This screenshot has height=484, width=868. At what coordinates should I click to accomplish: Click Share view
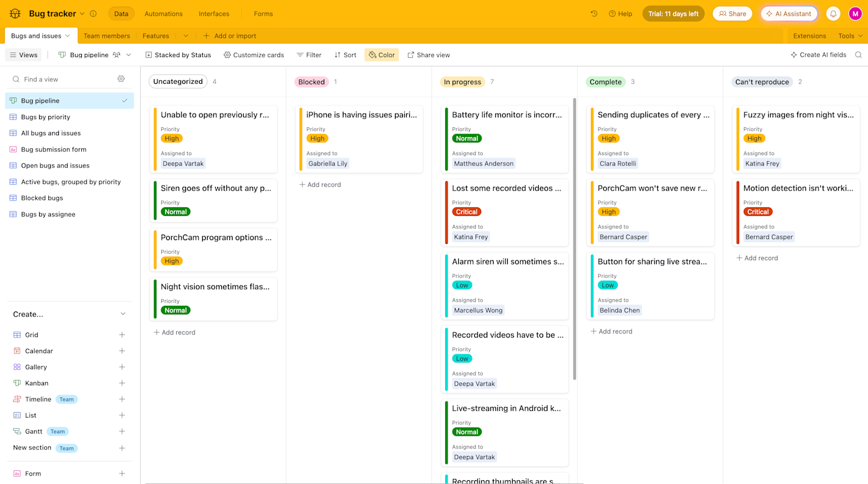(428, 55)
